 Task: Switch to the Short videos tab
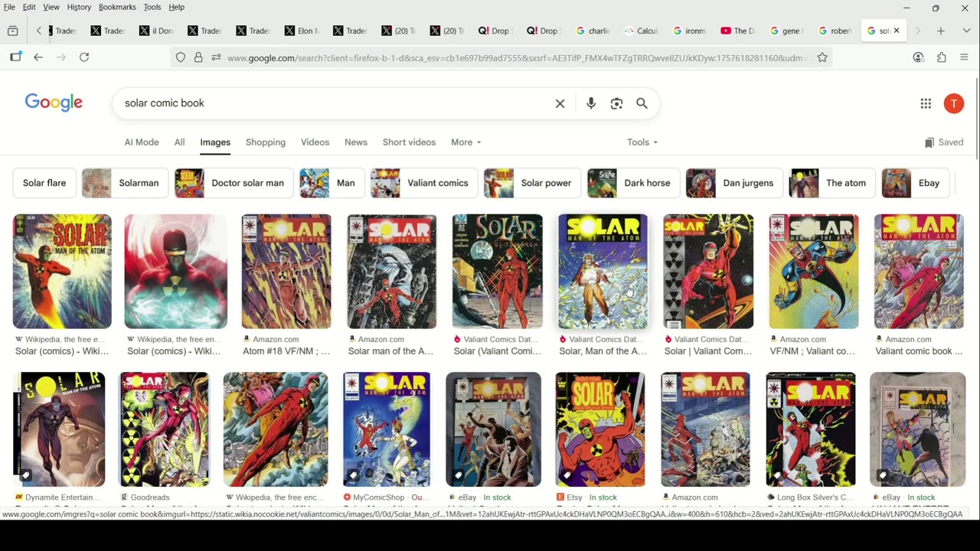point(409,142)
